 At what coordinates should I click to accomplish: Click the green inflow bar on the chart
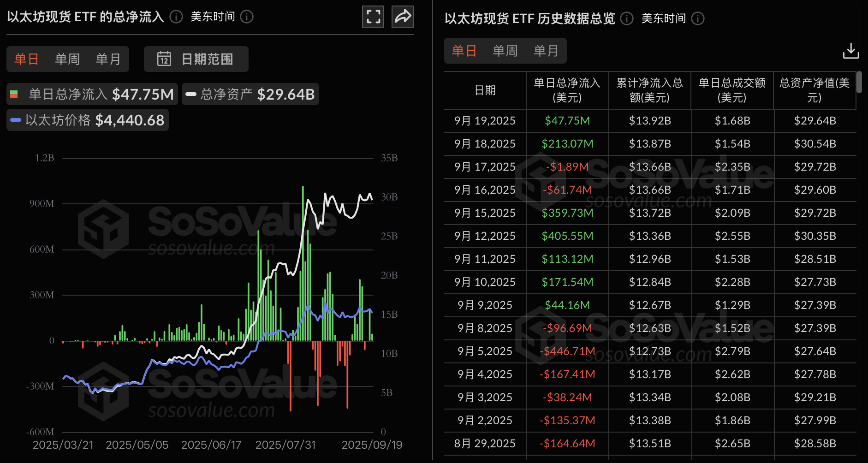coord(302,254)
